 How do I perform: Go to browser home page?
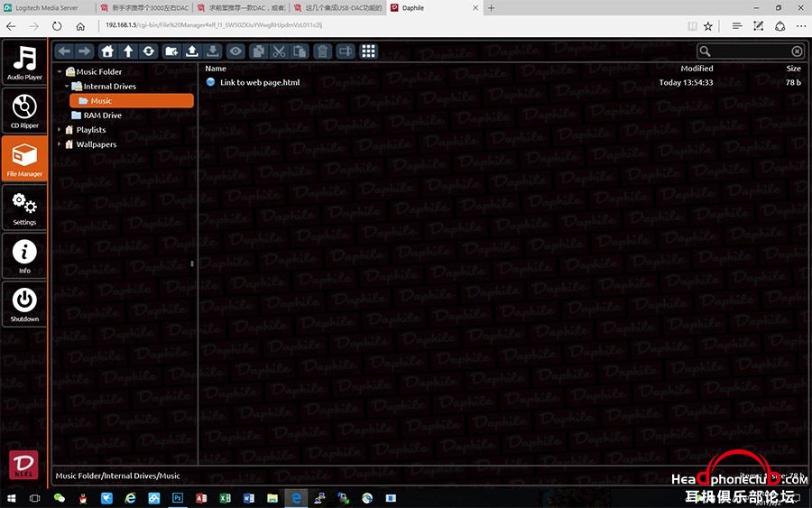pos(80,26)
